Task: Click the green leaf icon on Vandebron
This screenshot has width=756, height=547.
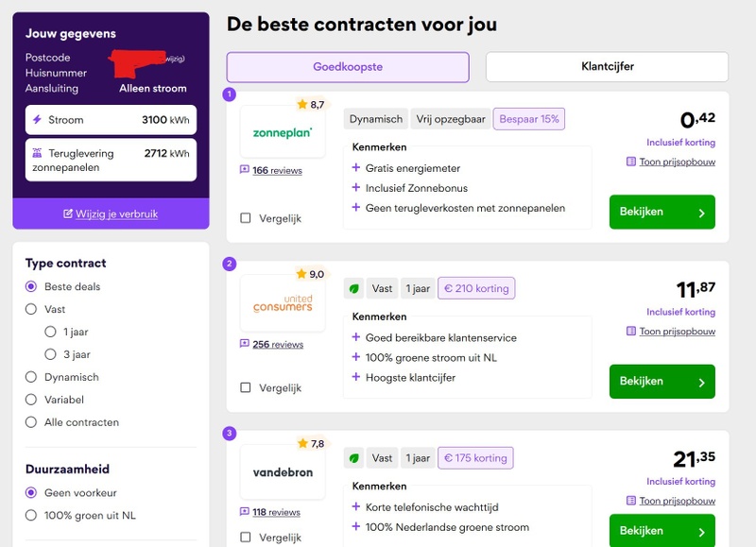Action: coord(353,458)
